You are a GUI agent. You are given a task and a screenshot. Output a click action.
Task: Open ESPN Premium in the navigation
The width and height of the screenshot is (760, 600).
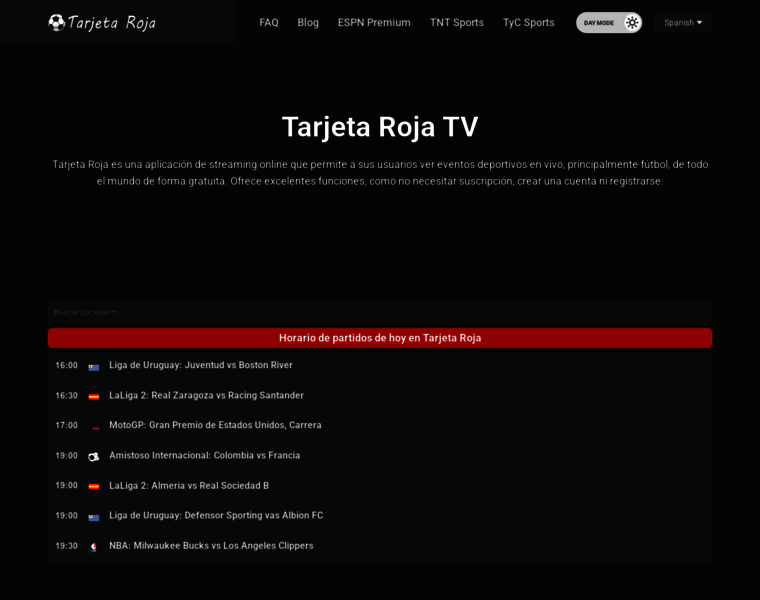[x=374, y=22]
